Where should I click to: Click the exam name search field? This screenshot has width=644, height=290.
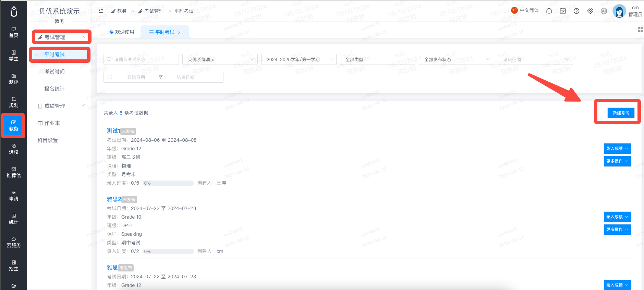click(x=141, y=59)
